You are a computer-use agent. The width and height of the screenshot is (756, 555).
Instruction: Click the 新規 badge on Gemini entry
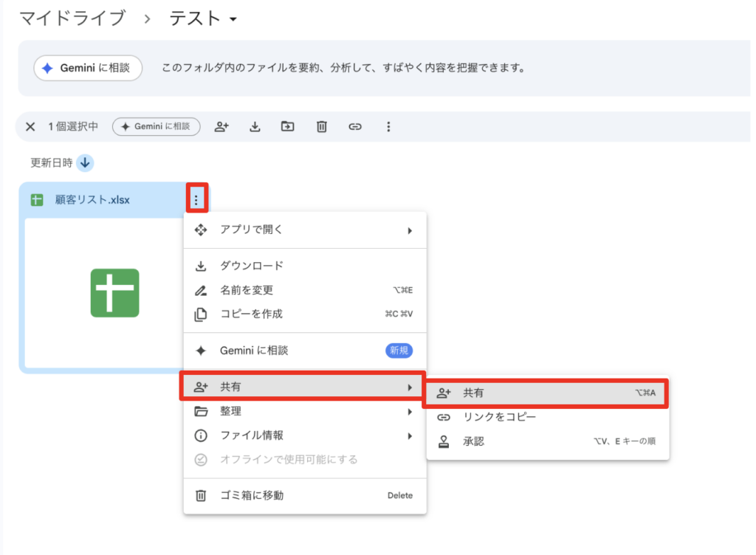click(399, 351)
